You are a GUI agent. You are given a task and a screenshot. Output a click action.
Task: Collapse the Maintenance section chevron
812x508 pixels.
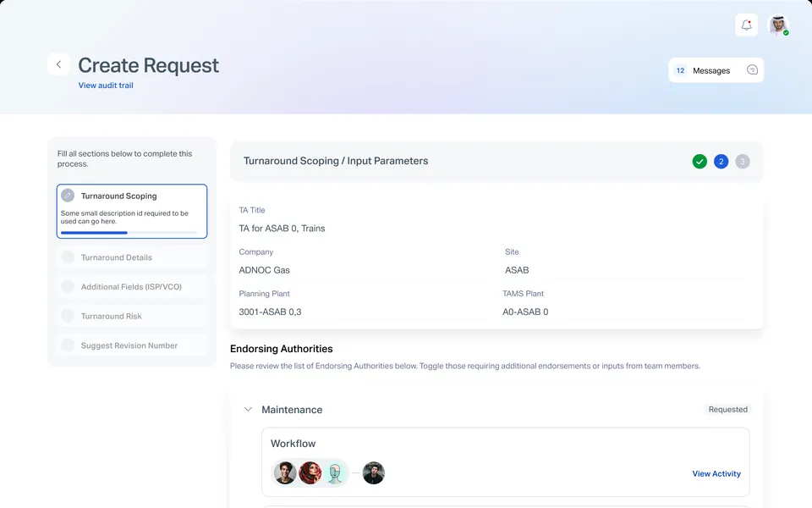click(248, 410)
